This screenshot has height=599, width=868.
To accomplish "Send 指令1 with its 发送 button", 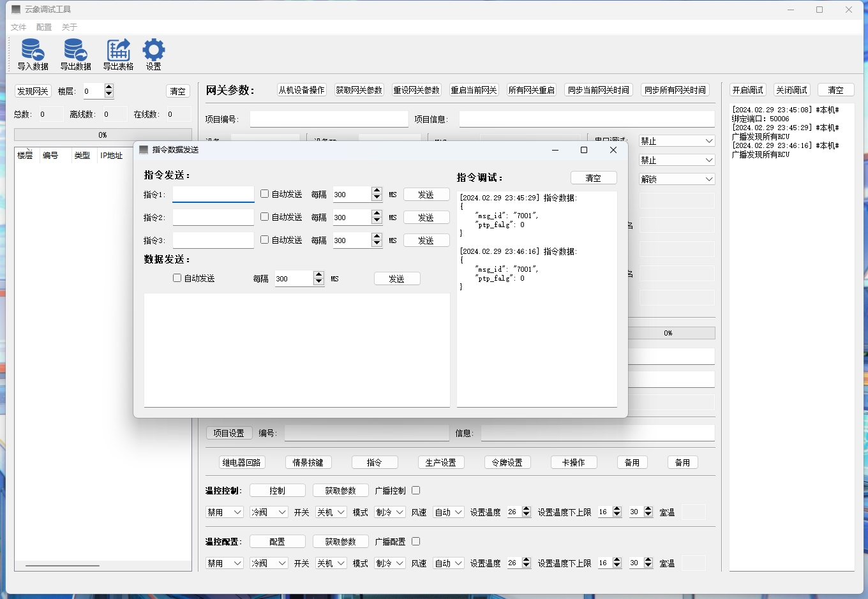I will pos(426,195).
